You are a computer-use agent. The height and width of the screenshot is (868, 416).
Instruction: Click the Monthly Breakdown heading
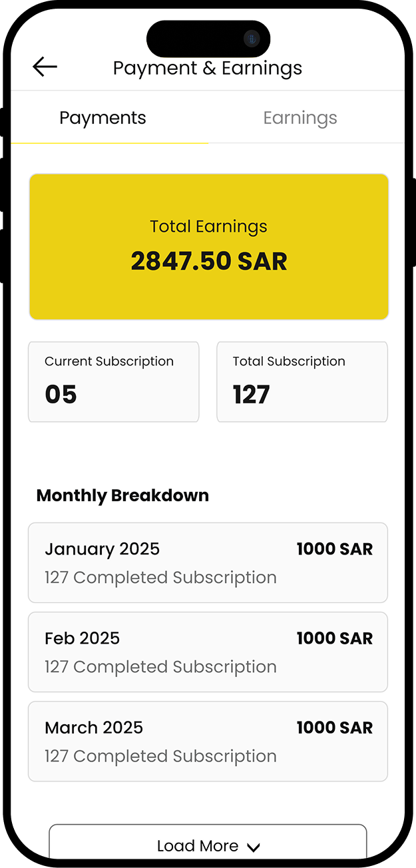pos(122,496)
